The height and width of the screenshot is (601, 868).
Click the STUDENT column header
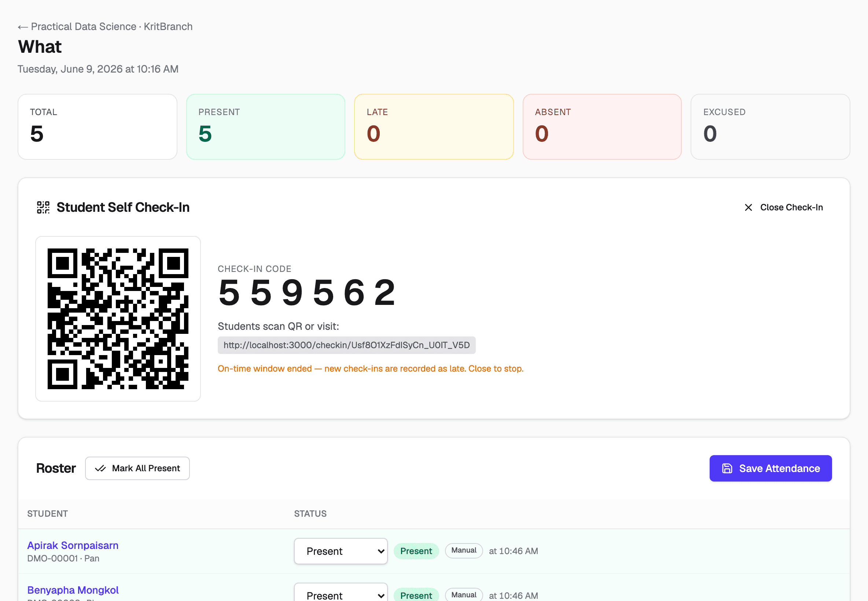tap(47, 514)
